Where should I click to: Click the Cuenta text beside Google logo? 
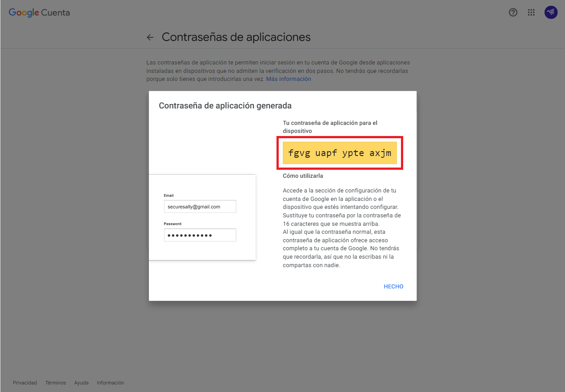(56, 12)
